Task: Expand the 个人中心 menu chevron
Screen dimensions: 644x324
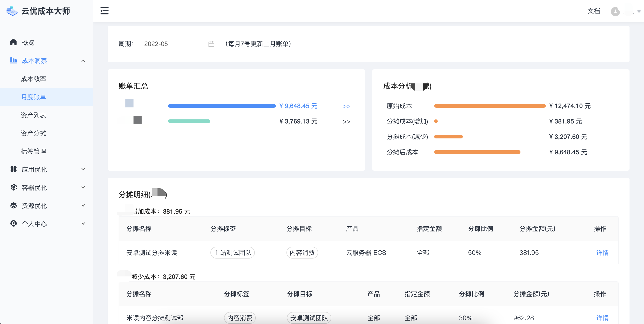Action: 83,224
